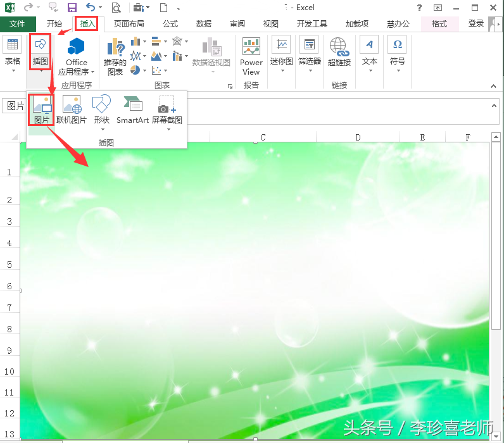Click the select-all corner triangle
Image resolution: width=504 pixels, height=443 pixels.
coord(14,137)
